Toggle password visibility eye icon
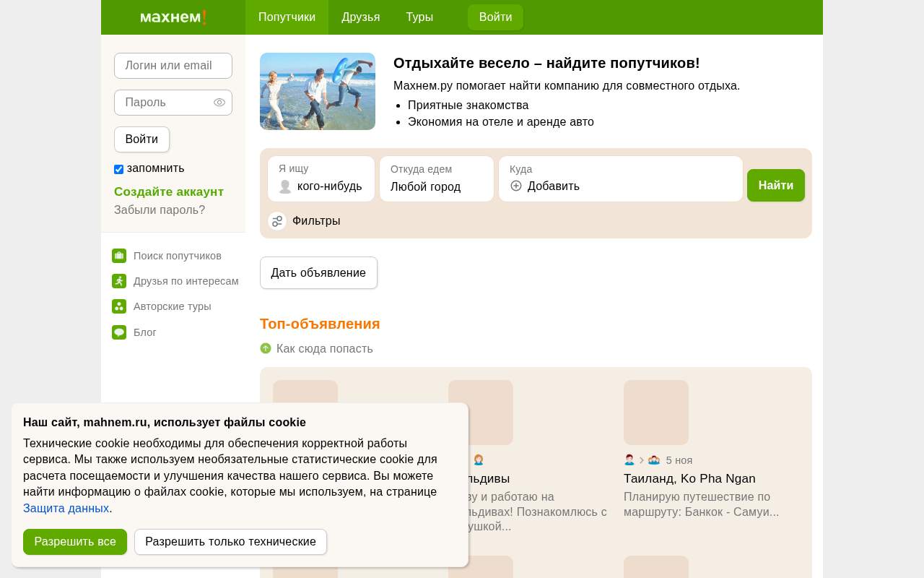 [219, 103]
